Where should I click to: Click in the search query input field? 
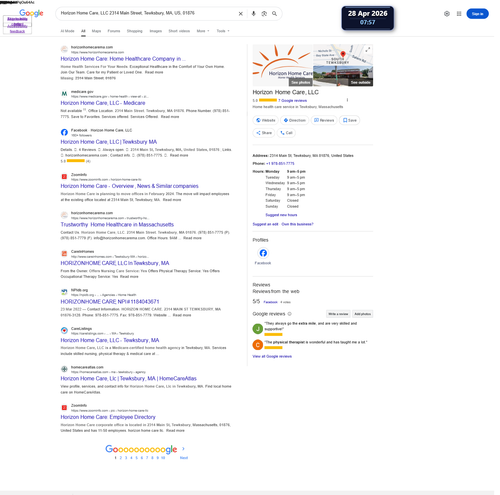click(147, 13)
